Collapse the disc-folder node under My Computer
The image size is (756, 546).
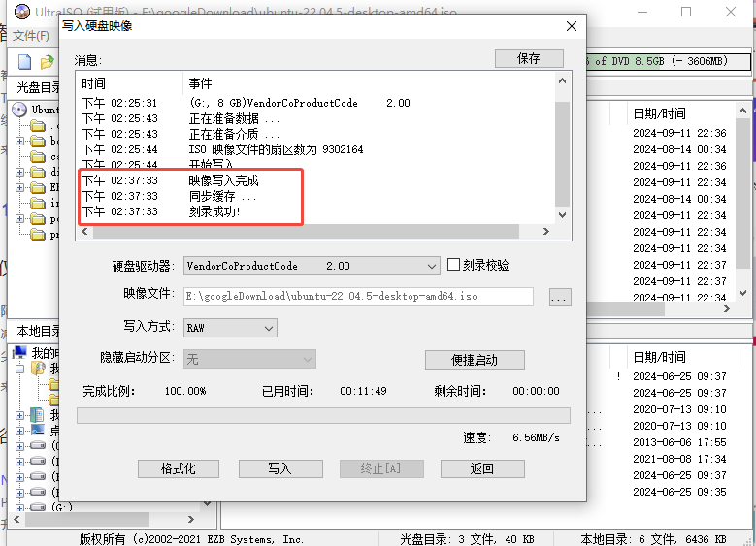(x=19, y=369)
